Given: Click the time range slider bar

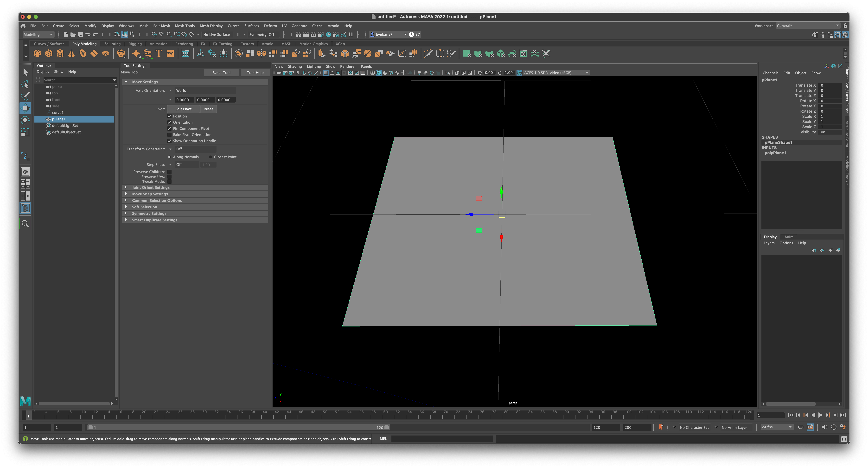Looking at the screenshot, I should tap(239, 427).
